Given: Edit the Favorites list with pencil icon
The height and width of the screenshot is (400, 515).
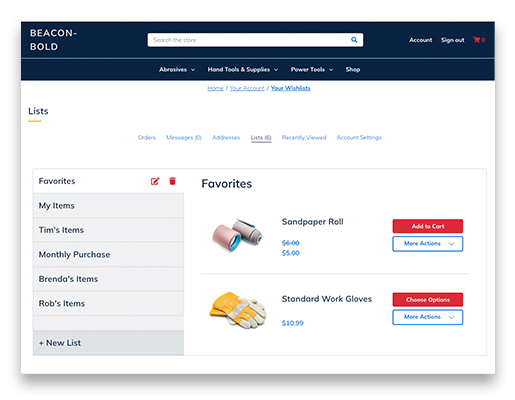Looking at the screenshot, I should tap(155, 181).
